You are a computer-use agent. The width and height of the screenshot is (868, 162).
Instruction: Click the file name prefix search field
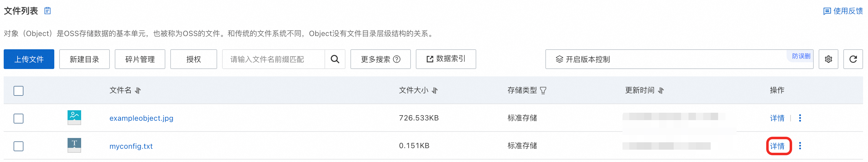tap(273, 59)
